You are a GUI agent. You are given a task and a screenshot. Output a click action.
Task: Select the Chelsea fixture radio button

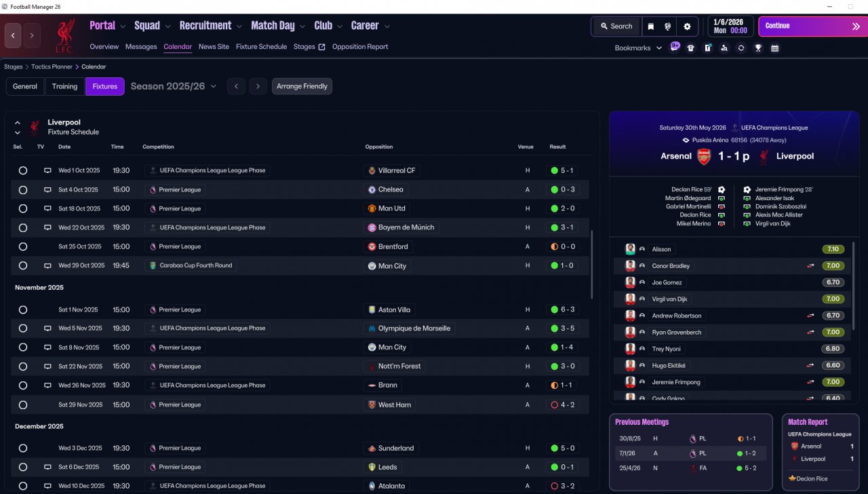[x=23, y=190]
